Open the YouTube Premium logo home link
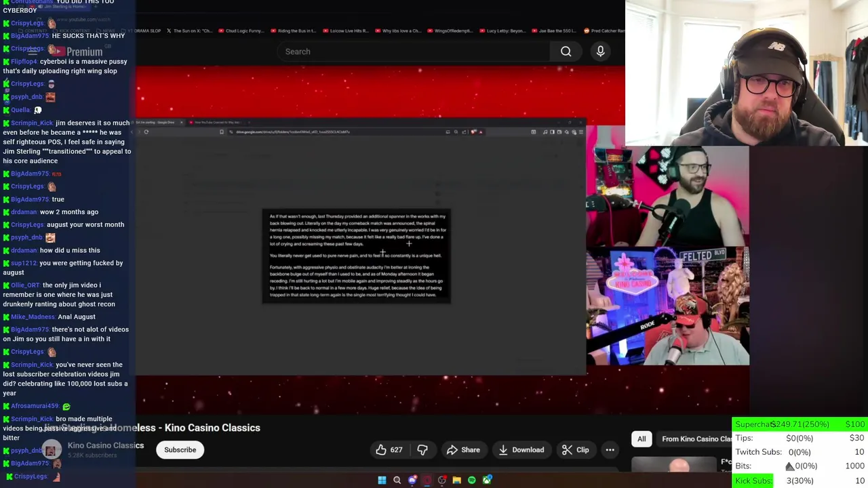The image size is (868, 488). coord(77,52)
